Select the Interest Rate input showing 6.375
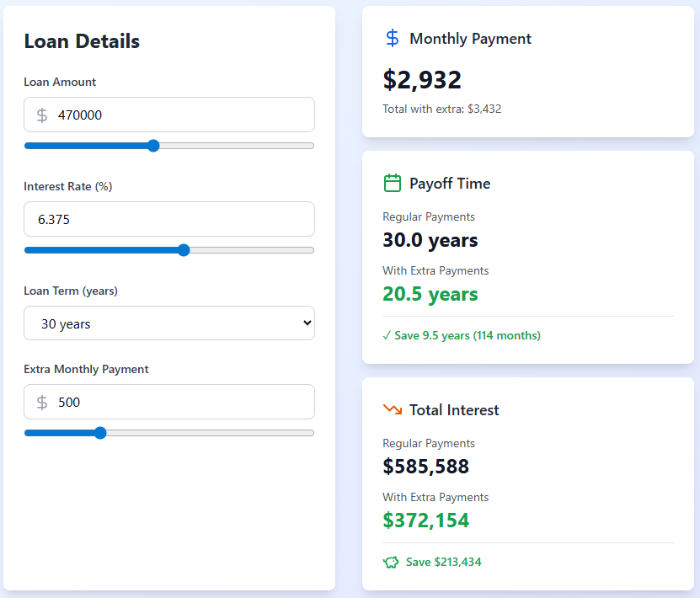The height and width of the screenshot is (598, 700). (168, 216)
